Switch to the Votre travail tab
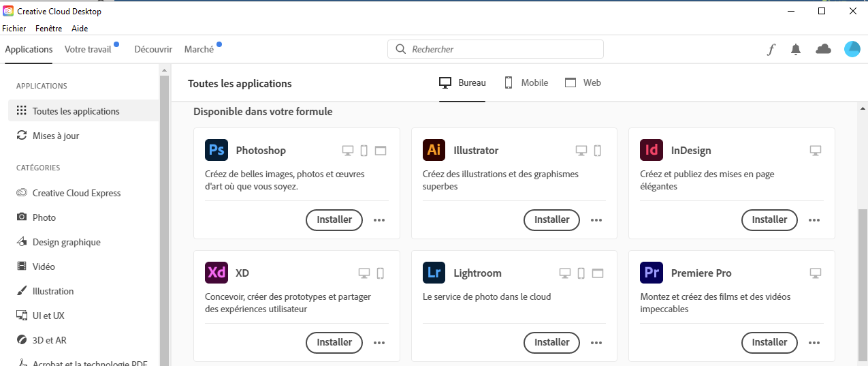Image resolution: width=868 pixels, height=366 pixels. pyautogui.click(x=88, y=49)
